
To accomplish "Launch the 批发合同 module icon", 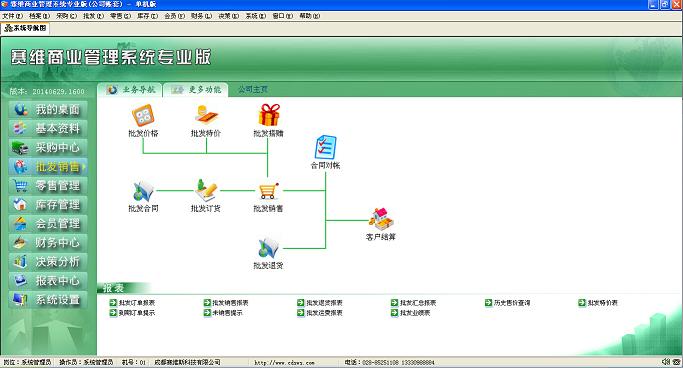I will coord(143,191).
